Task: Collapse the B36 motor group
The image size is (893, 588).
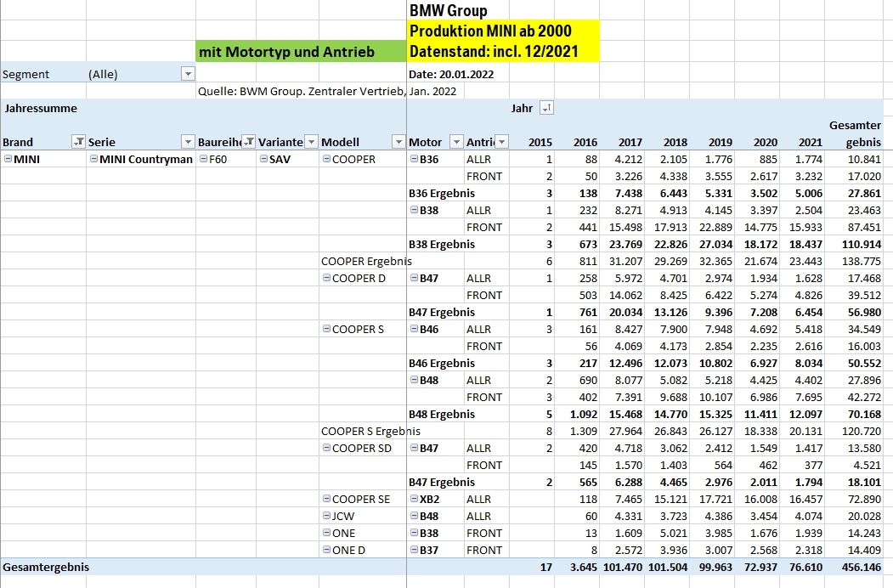Action: [x=414, y=160]
